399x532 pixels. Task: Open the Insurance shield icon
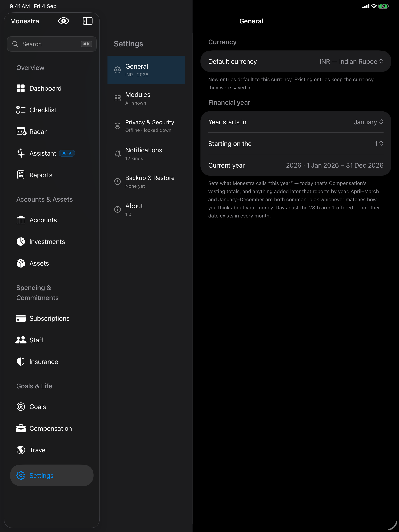point(21,361)
